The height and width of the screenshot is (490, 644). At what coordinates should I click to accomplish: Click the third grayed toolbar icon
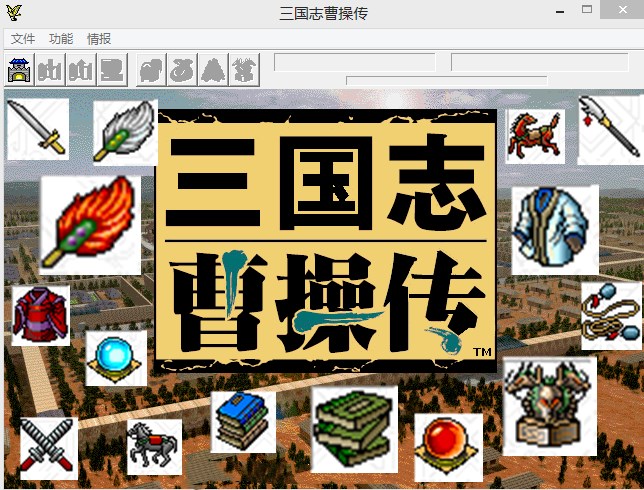[81, 70]
